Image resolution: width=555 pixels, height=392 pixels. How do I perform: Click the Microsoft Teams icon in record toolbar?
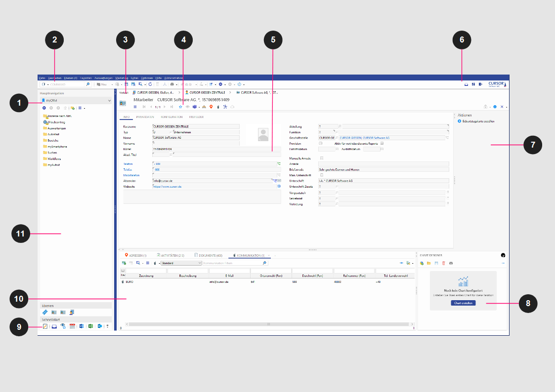[194, 107]
